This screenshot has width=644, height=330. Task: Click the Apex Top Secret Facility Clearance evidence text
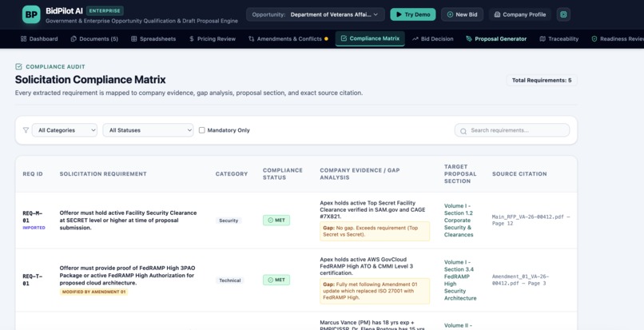click(x=372, y=209)
